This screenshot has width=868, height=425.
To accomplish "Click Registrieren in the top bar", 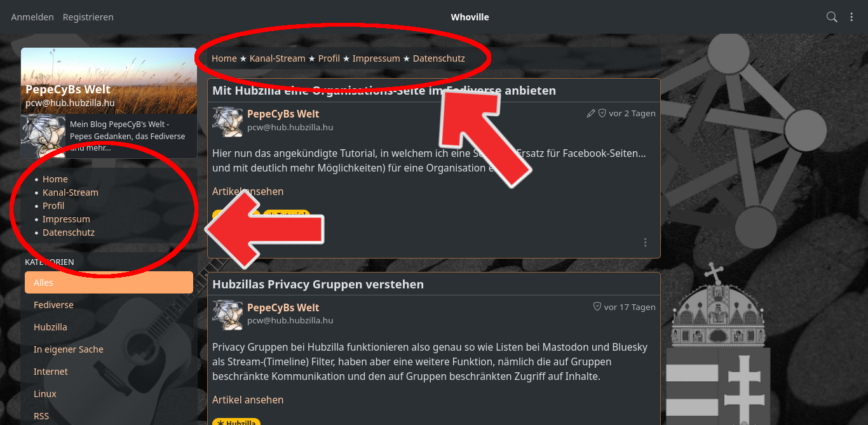I will pyautogui.click(x=88, y=17).
